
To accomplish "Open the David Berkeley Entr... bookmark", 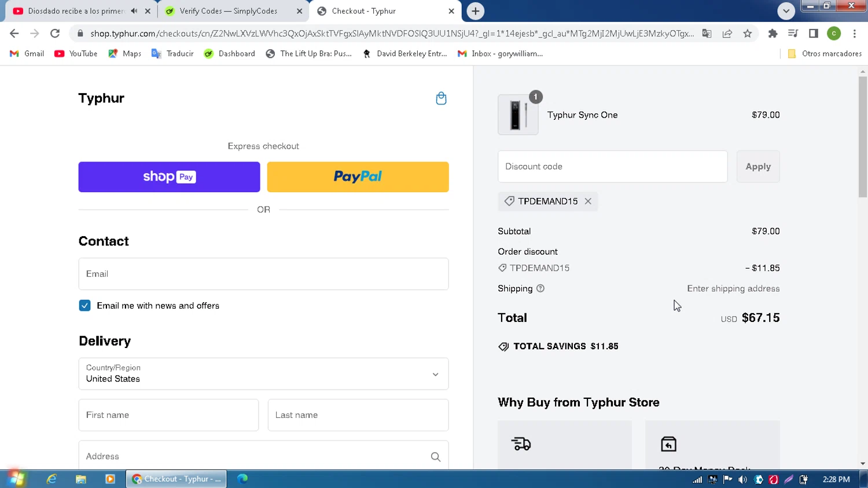I will pyautogui.click(x=404, y=53).
